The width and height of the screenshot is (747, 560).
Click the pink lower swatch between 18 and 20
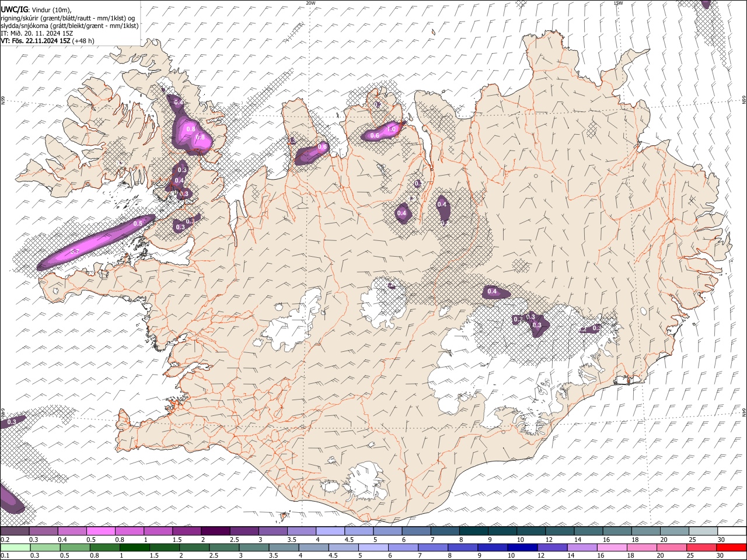[641, 548]
